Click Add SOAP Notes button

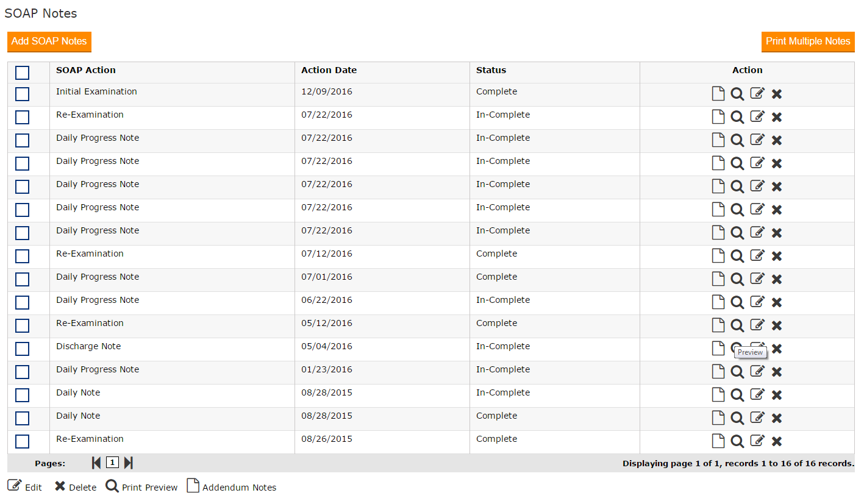[49, 41]
